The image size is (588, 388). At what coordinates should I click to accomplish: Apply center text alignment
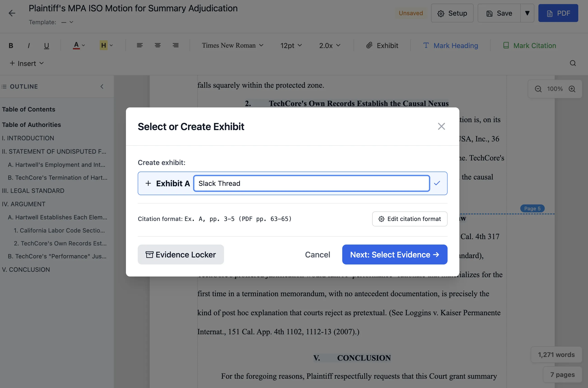tap(157, 45)
